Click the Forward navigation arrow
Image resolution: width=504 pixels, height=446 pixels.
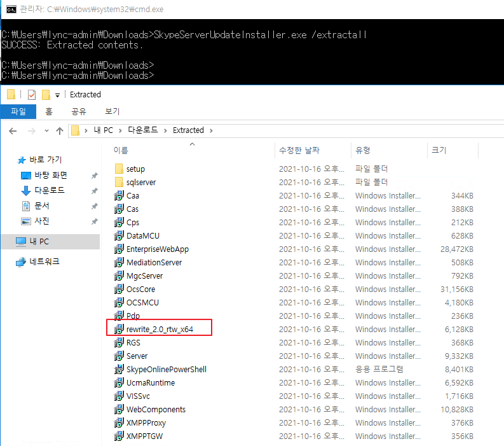(32, 131)
